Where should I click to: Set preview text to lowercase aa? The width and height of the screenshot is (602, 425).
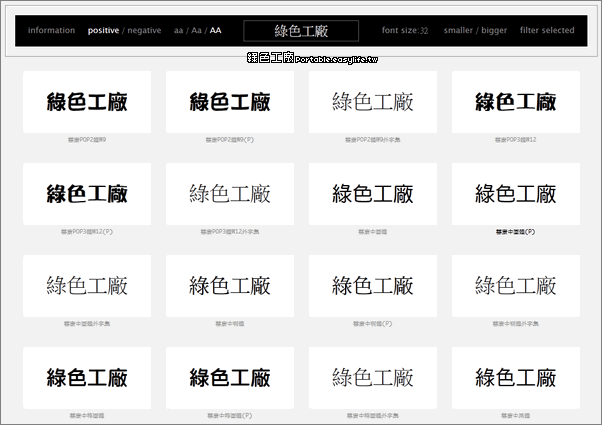pyautogui.click(x=178, y=30)
